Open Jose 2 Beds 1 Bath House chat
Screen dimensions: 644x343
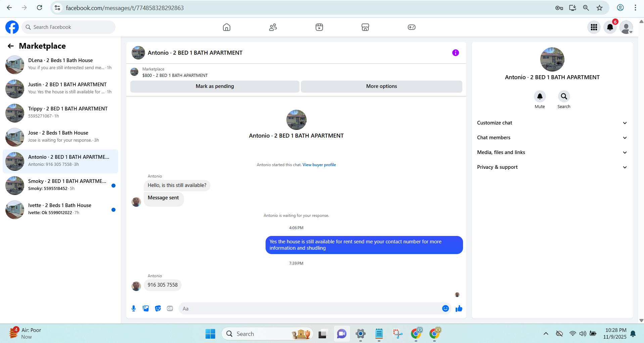60,137
